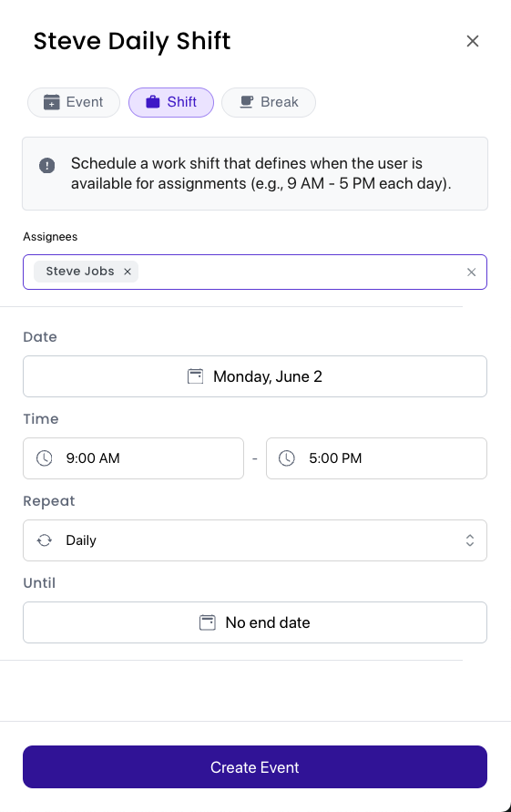Click calendar icon beside No end date
Viewport: 511px width, 812px height.
coord(208,622)
